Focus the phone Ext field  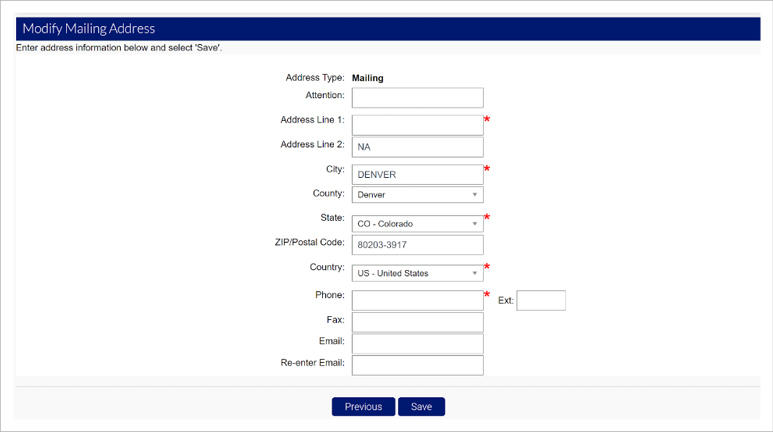[540, 300]
